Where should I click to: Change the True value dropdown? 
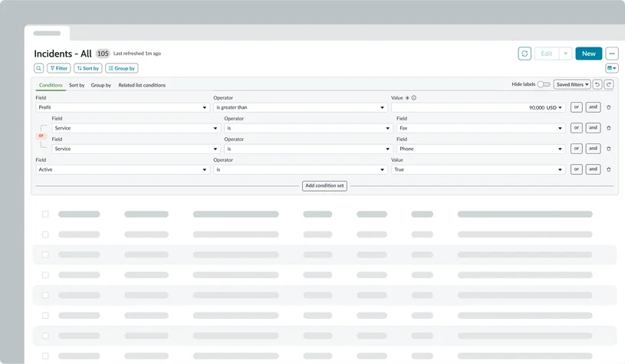pyautogui.click(x=479, y=169)
